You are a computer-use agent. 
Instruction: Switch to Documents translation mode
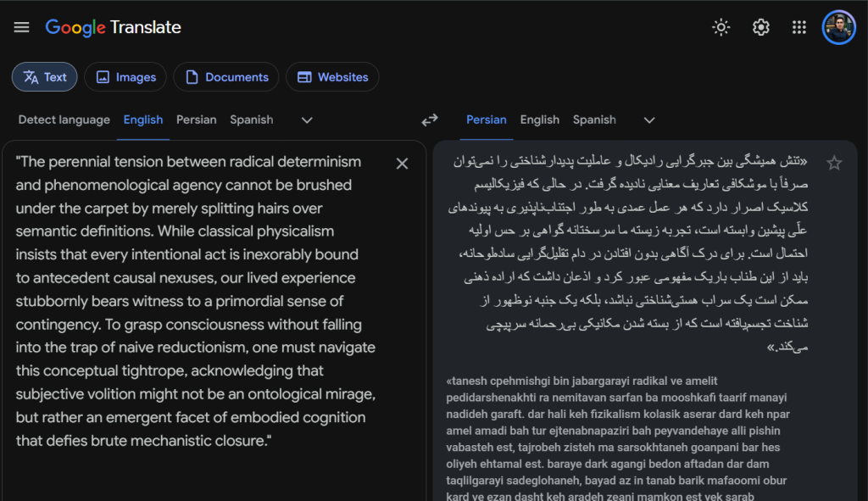tap(226, 77)
